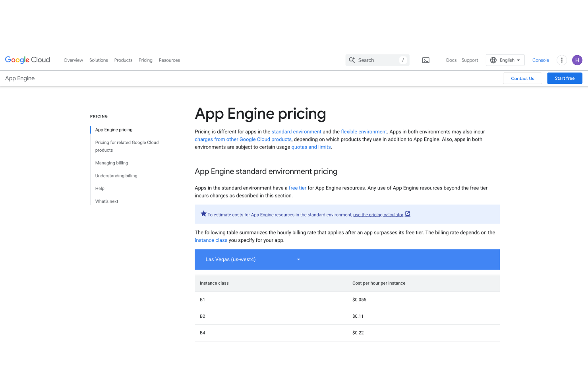The height and width of the screenshot is (392, 588).
Task: Go to Support in the header
Action: pyautogui.click(x=470, y=60)
